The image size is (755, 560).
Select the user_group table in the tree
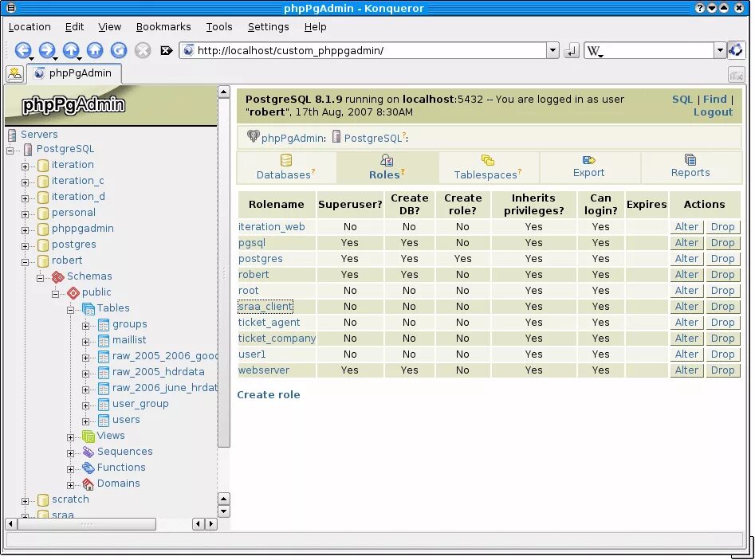tap(140, 404)
